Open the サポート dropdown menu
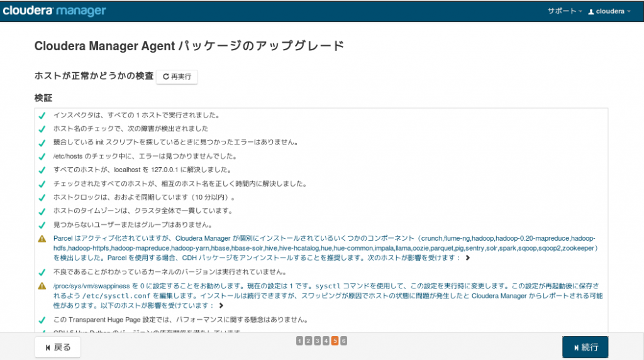Viewport: 644px width, 360px height. 565,11
